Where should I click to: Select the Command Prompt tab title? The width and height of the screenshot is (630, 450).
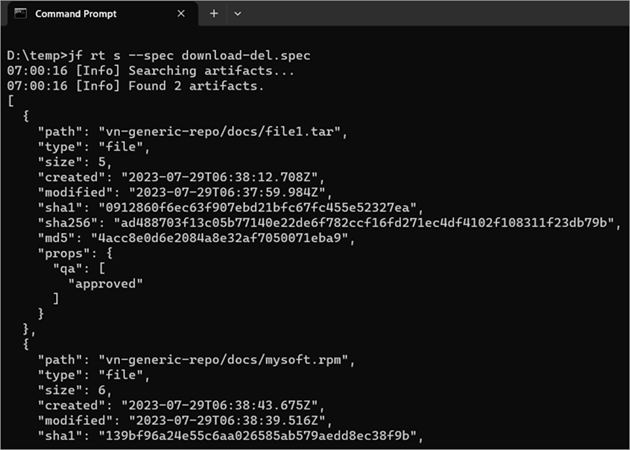(x=75, y=14)
